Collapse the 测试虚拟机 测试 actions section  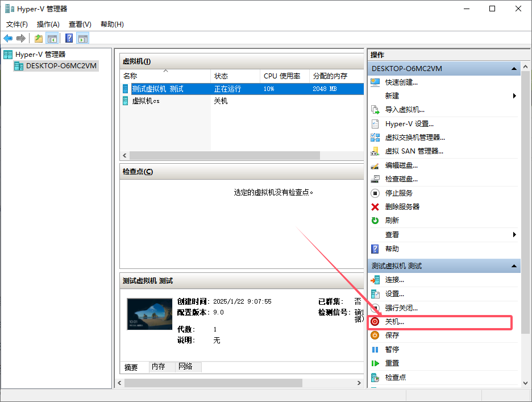tap(514, 266)
